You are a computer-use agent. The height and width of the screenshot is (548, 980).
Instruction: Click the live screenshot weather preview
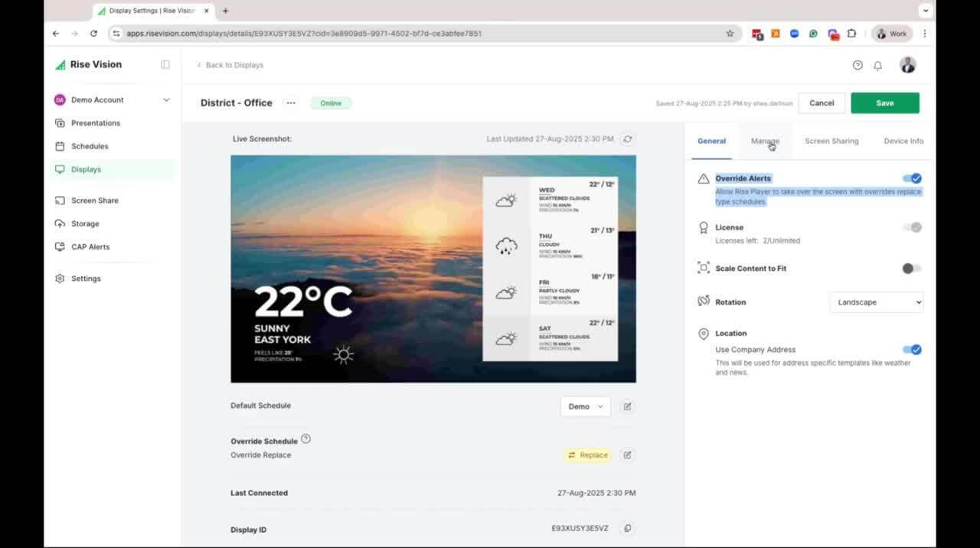(433, 269)
